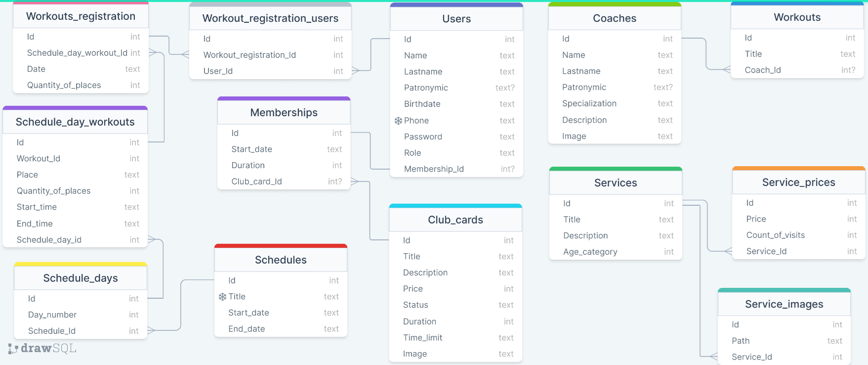Open the drawSQL wordmark link

click(48, 348)
